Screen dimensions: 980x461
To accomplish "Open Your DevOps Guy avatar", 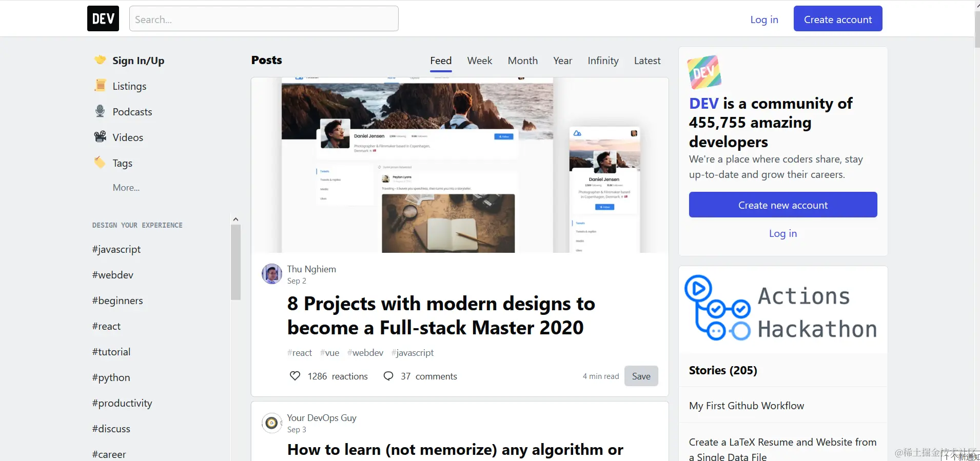I will tap(272, 423).
